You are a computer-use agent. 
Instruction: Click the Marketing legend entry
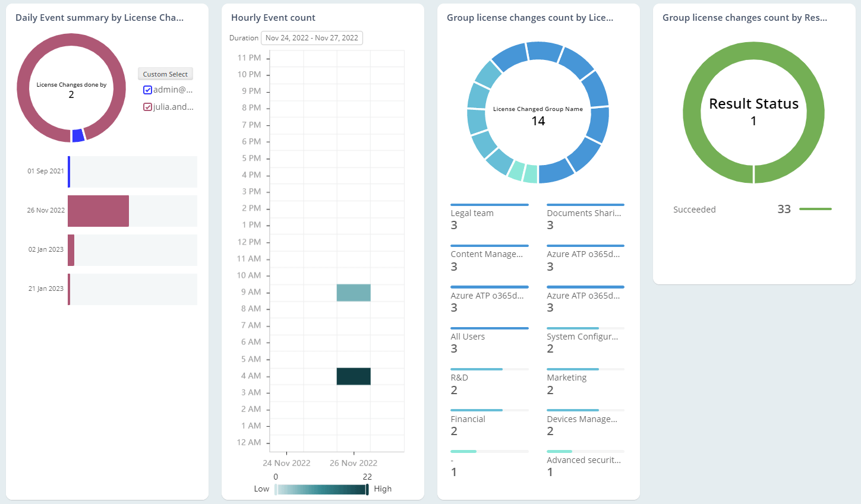(x=566, y=378)
